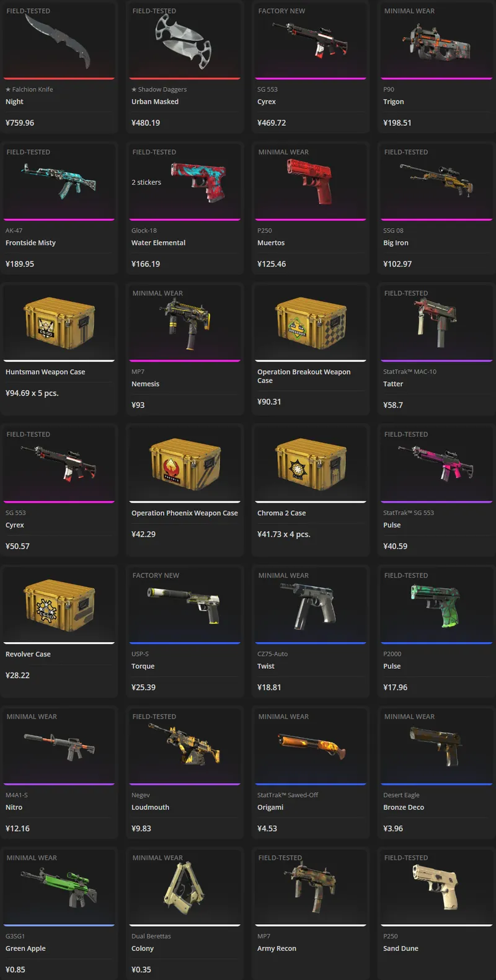Select the red P250 Muertos pistol image
This screenshot has height=980, width=496.
click(310, 181)
